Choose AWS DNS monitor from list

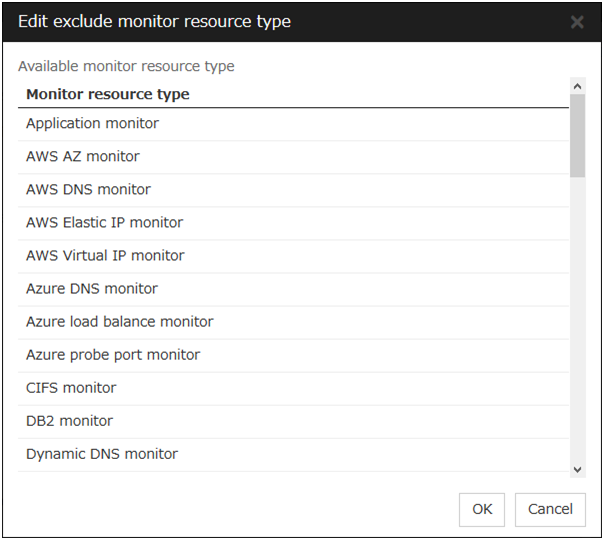pyautogui.click(x=88, y=190)
